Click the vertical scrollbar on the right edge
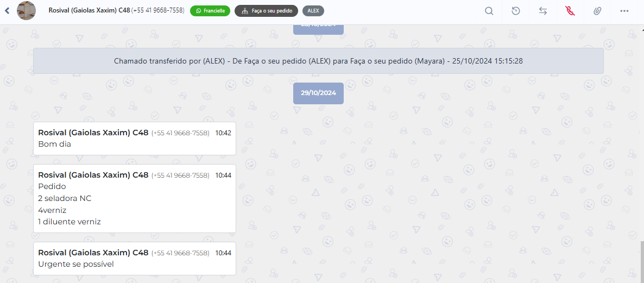Viewport: 644px width, 283px height. [x=641, y=261]
